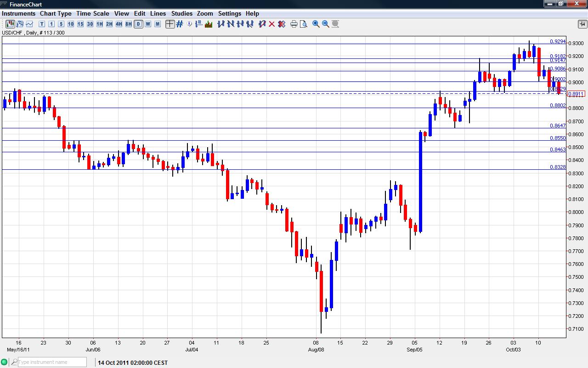Viewport: 588px width, 368px height.
Task: Select the 1H timeframe button
Action: click(100, 24)
